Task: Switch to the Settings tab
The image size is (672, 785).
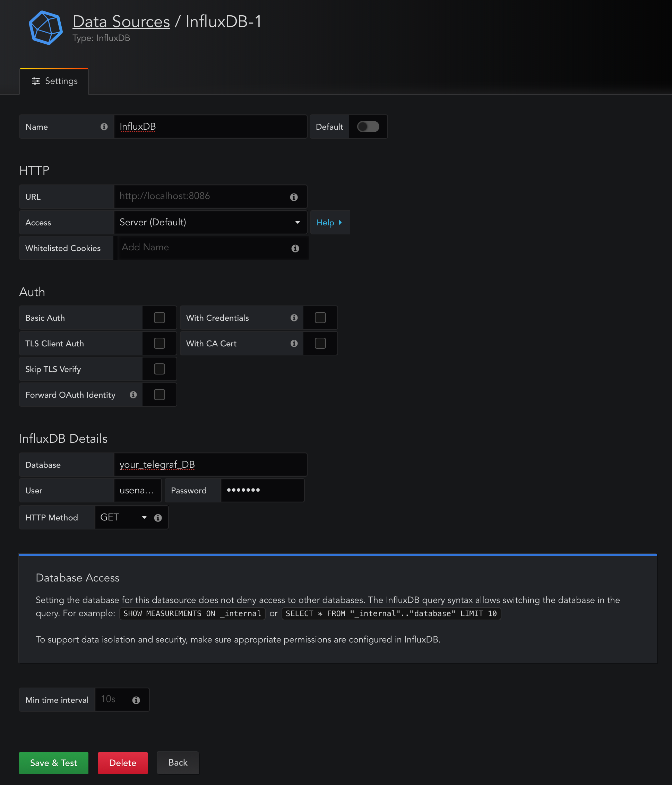Action: click(x=54, y=81)
